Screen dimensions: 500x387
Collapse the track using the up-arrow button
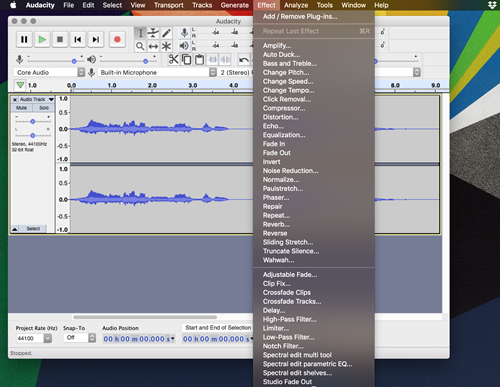pos(15,229)
